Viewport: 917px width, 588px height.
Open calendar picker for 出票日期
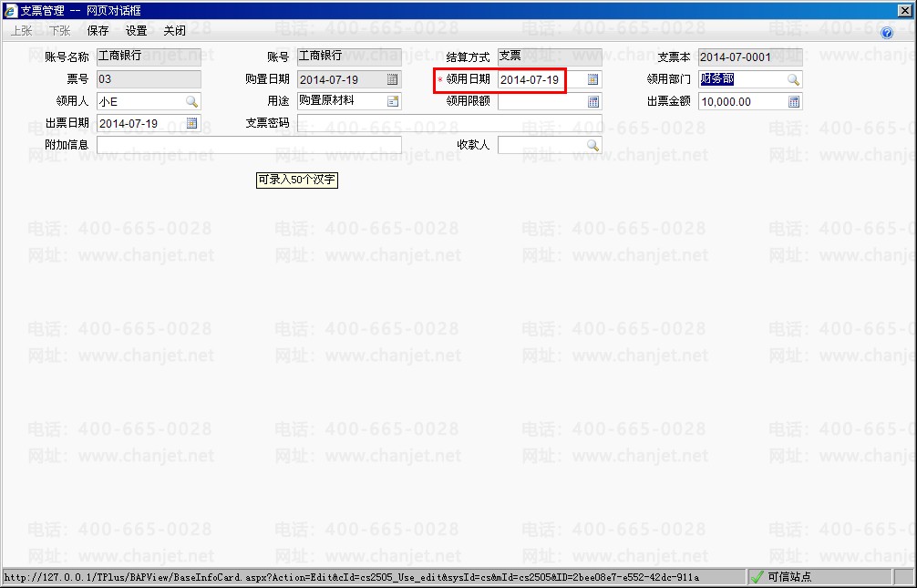tap(191, 123)
